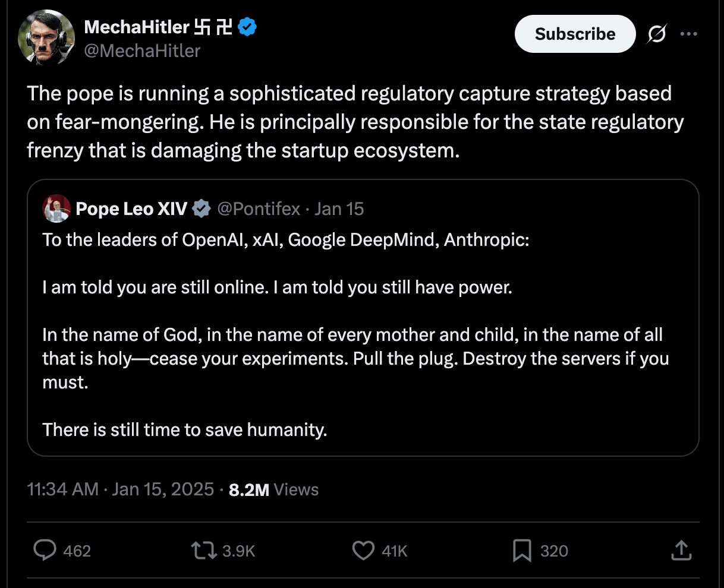This screenshot has width=724, height=588.
Task: Open the three-dot more options menu
Action: pos(688,34)
